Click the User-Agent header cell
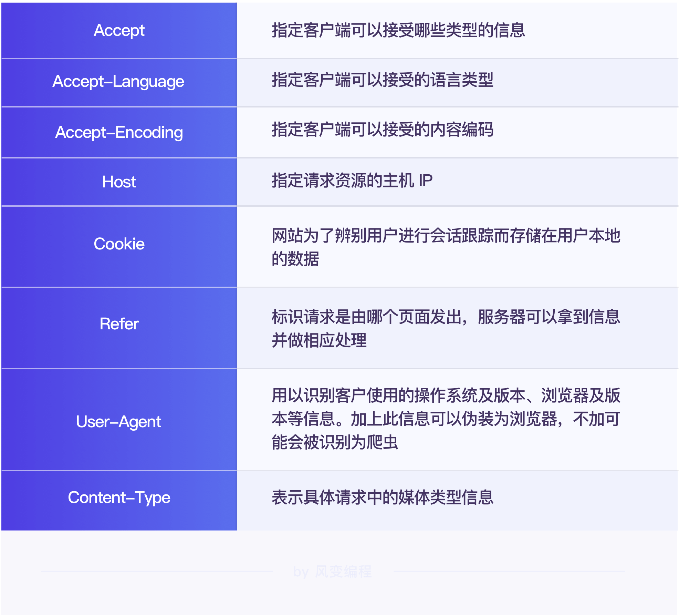The image size is (679, 616). coord(118,422)
